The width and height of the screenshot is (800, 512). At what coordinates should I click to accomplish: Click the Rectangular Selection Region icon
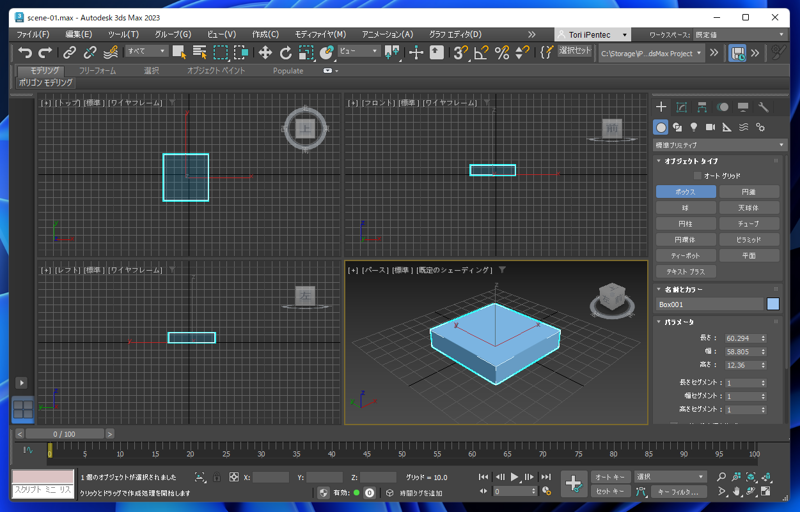coord(220,52)
